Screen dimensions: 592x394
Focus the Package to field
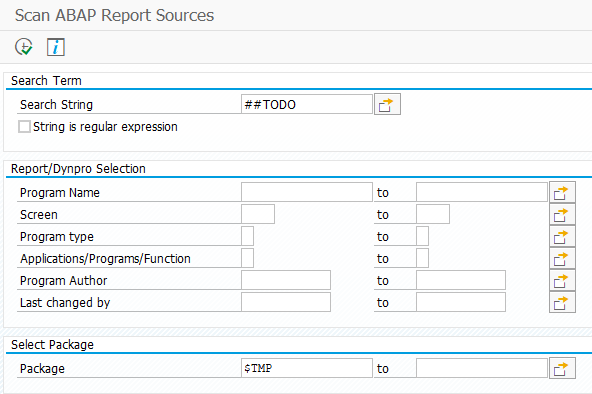pos(482,368)
